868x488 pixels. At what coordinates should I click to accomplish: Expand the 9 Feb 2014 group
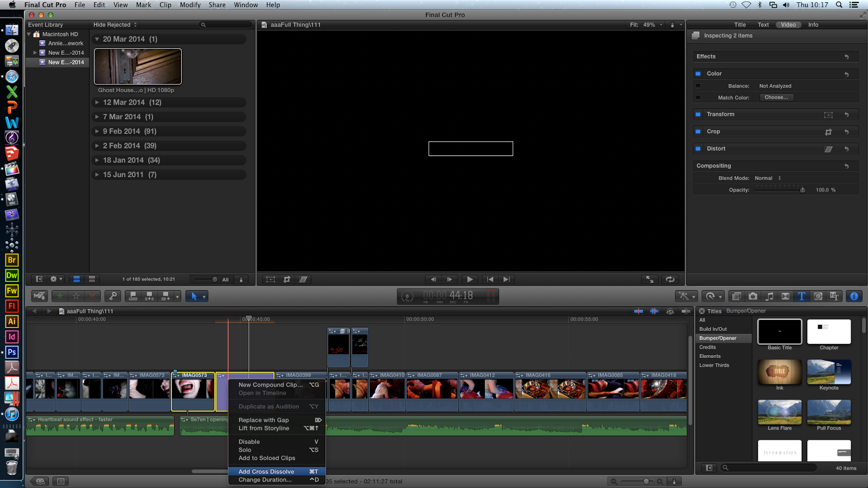pyautogui.click(x=97, y=131)
